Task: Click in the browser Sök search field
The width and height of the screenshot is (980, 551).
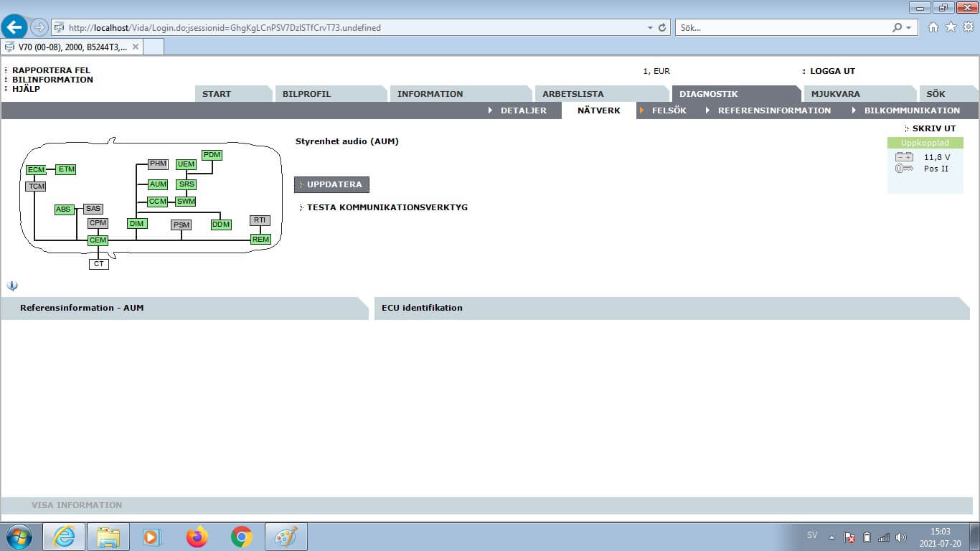Action: coord(782,28)
